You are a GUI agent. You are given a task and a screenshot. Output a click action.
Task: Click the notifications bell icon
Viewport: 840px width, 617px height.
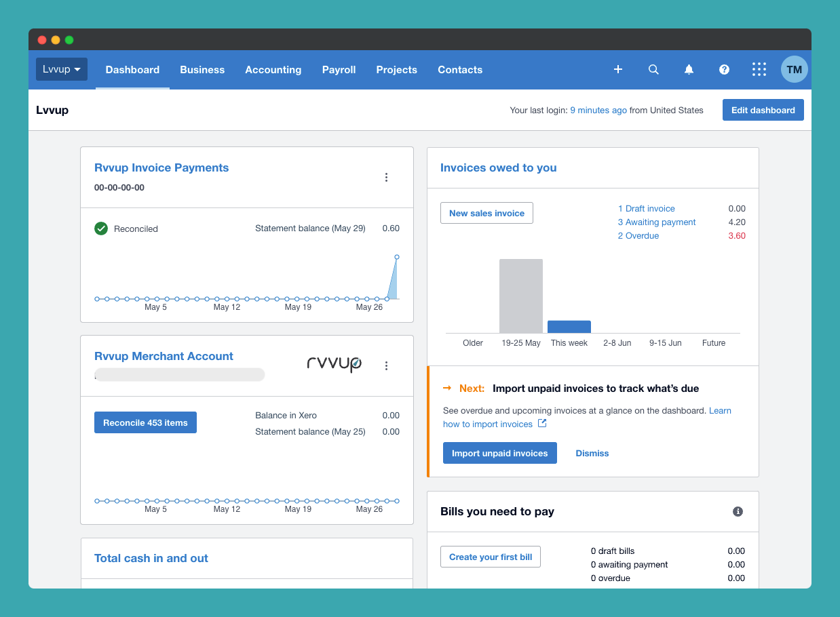(x=689, y=69)
